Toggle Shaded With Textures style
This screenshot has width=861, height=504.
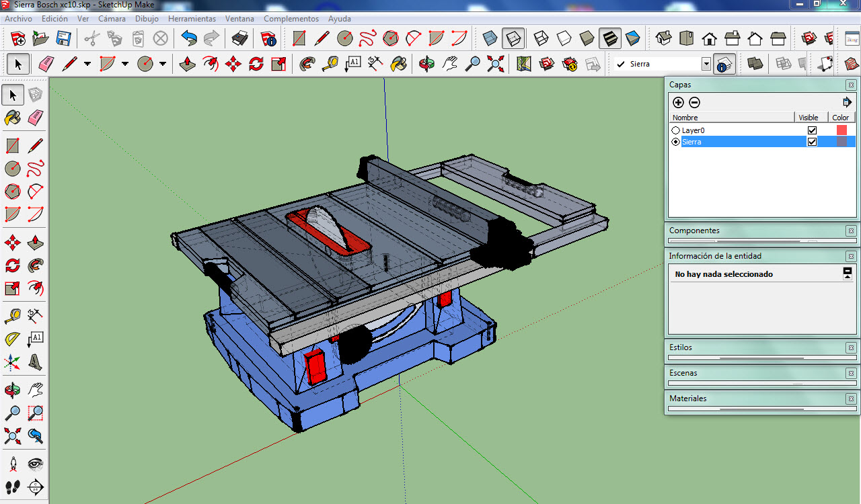610,38
